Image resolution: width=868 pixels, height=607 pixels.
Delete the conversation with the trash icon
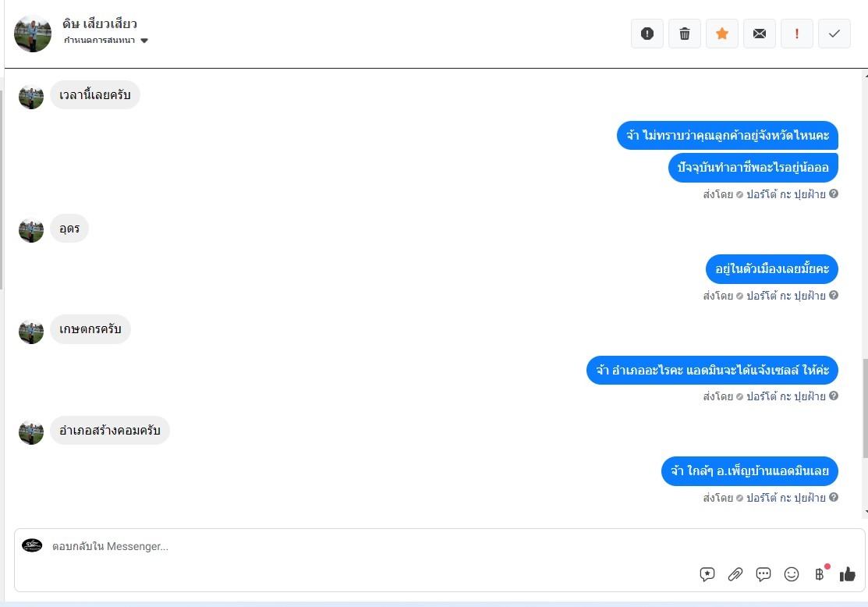[x=685, y=34]
